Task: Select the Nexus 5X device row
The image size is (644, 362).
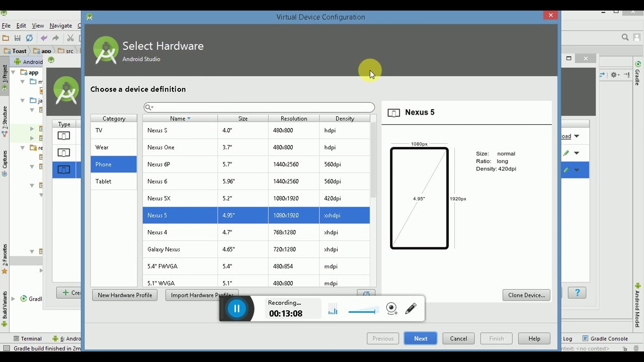Action: tap(256, 199)
